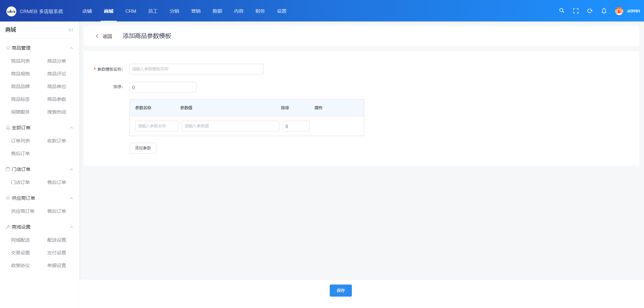Viewport: 644px width, 308px height.
Task: Click the search magnifier icon in header
Action: click(x=561, y=11)
